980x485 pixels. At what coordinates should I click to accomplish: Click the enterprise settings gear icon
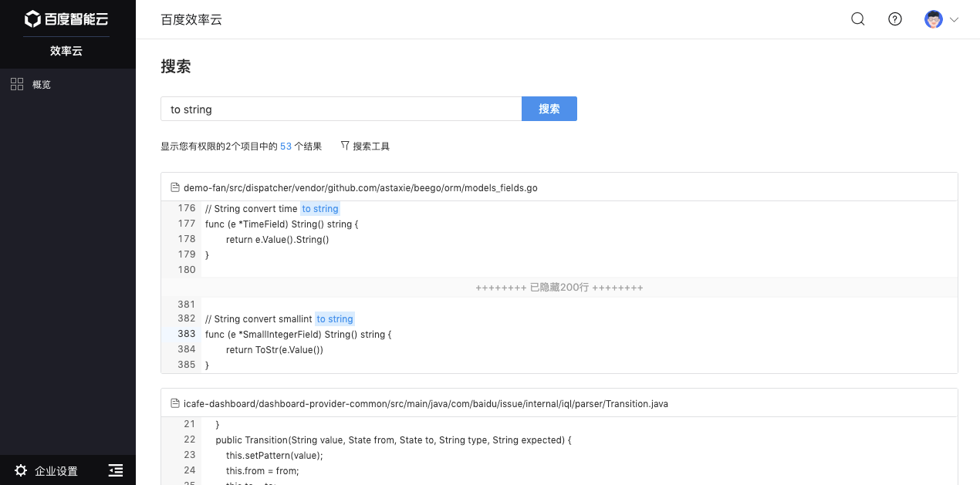21,470
